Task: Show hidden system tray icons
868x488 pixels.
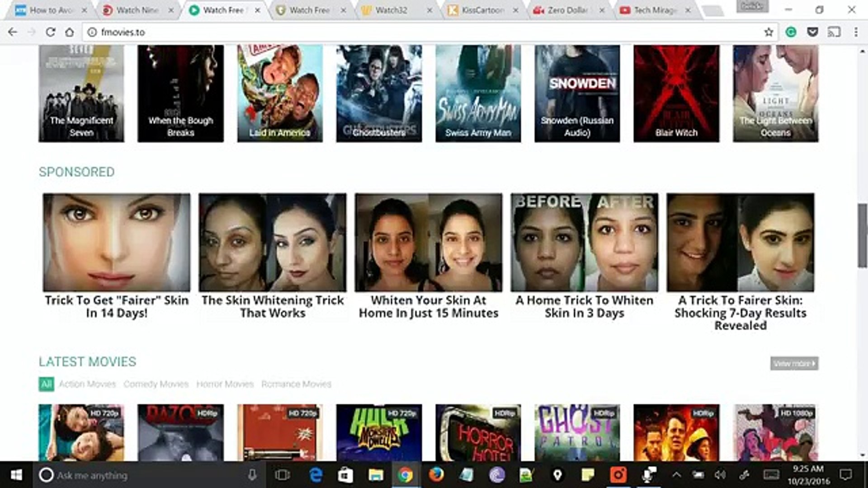Action: pyautogui.click(x=676, y=475)
